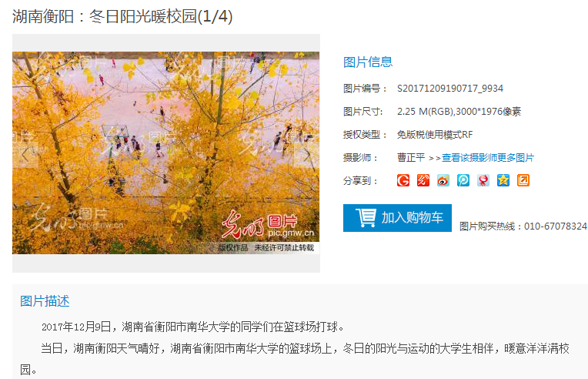Open the main ginkgo campus photo

click(x=165, y=153)
